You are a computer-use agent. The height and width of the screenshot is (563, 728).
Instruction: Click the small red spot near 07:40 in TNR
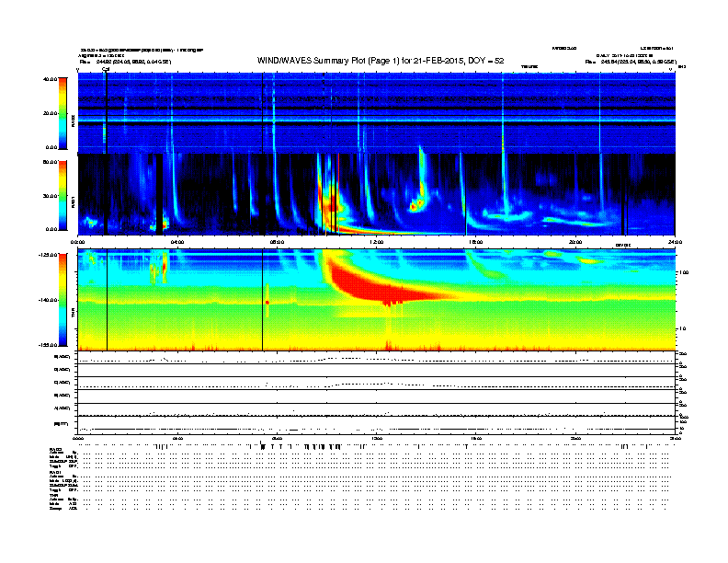click(267, 303)
